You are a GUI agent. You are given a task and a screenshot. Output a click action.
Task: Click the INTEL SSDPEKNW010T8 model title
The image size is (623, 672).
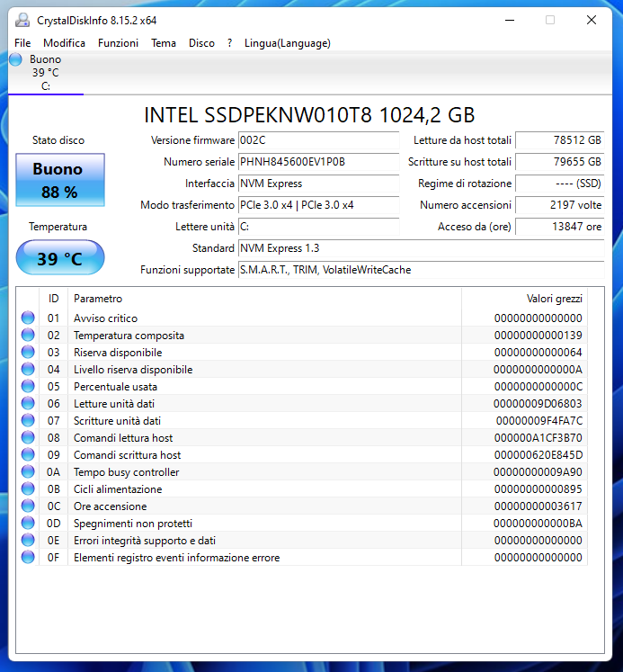(309, 115)
